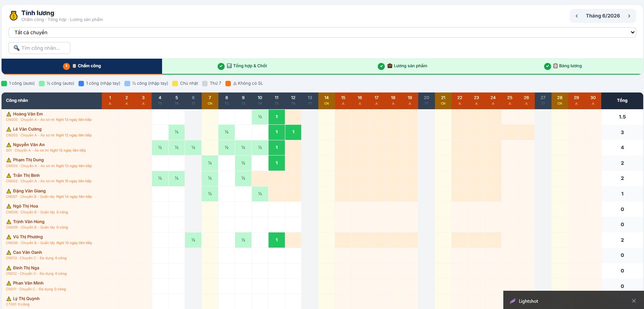Click the Tổng column header
644x309 pixels.
[622, 101]
